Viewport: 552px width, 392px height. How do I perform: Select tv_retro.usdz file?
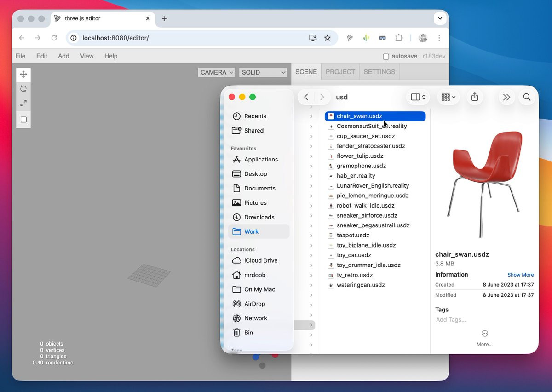pyautogui.click(x=375, y=275)
